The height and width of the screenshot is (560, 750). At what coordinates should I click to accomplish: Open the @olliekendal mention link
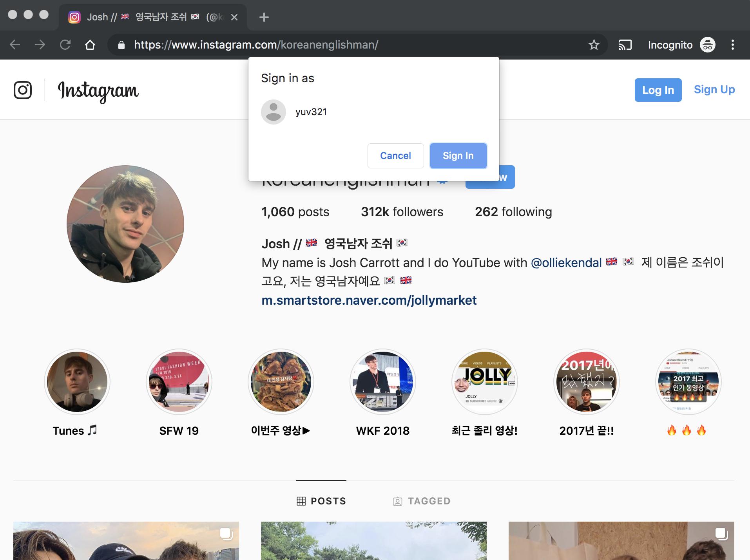(566, 262)
